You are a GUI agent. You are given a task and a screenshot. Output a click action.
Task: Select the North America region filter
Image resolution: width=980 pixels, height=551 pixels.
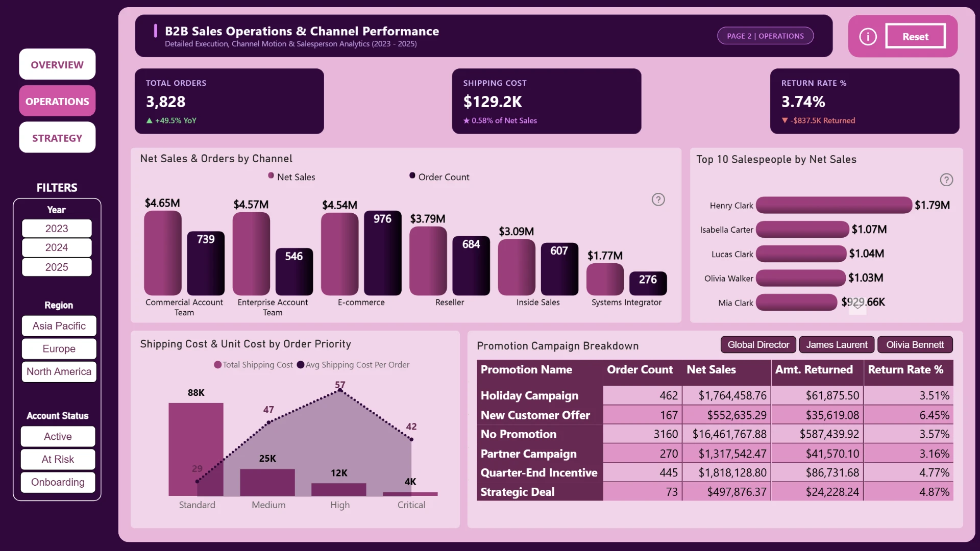59,372
